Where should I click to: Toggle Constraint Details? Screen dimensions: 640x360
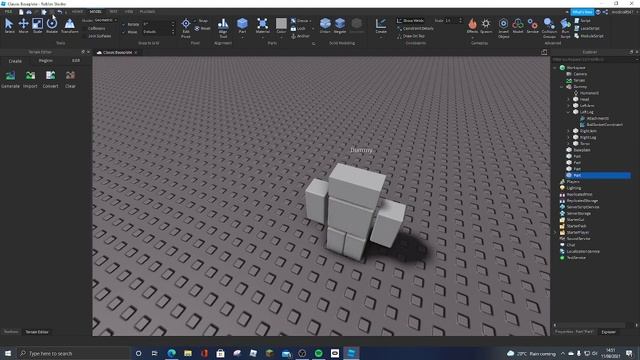click(x=415, y=29)
